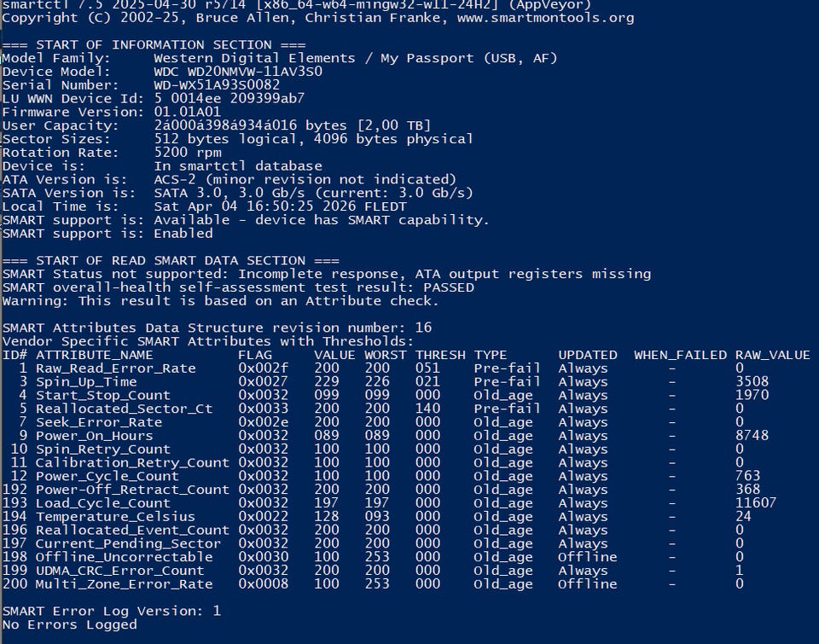The height and width of the screenshot is (644, 819).
Task: Click the Temperature_Celsius attribute name
Action: click(x=115, y=517)
